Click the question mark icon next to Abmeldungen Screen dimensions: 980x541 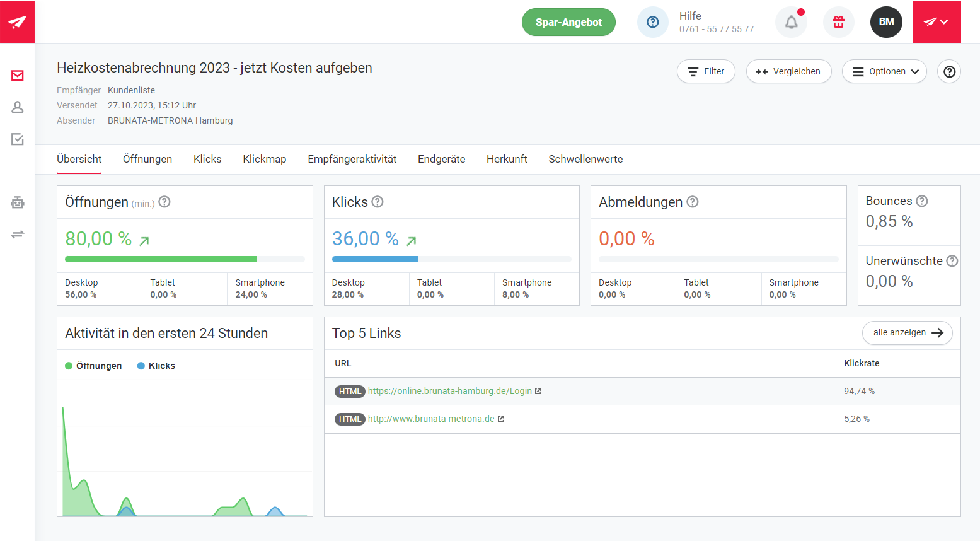692,202
